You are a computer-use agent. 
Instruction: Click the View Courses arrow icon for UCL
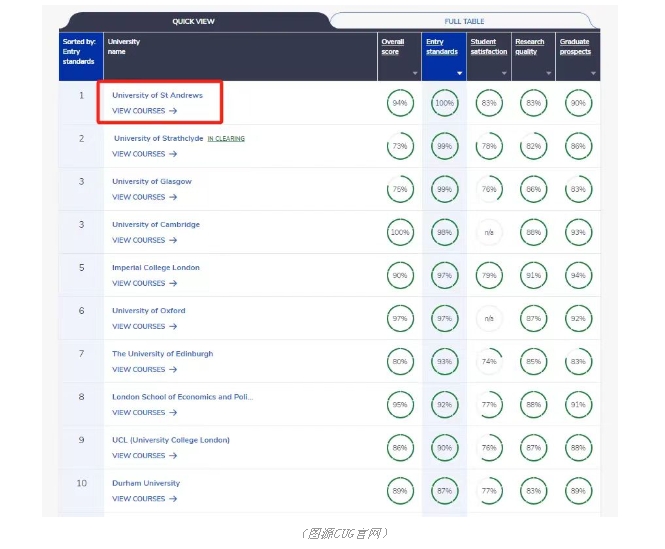coord(173,456)
